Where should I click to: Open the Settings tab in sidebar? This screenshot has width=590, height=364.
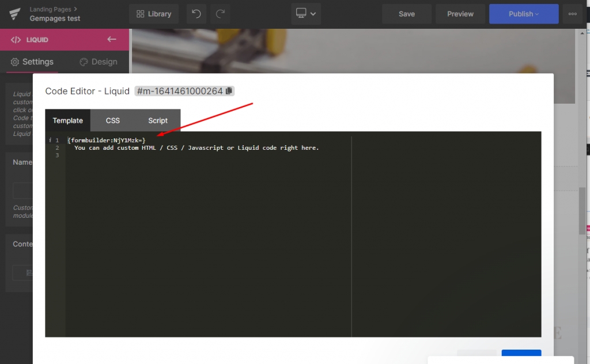tap(32, 62)
